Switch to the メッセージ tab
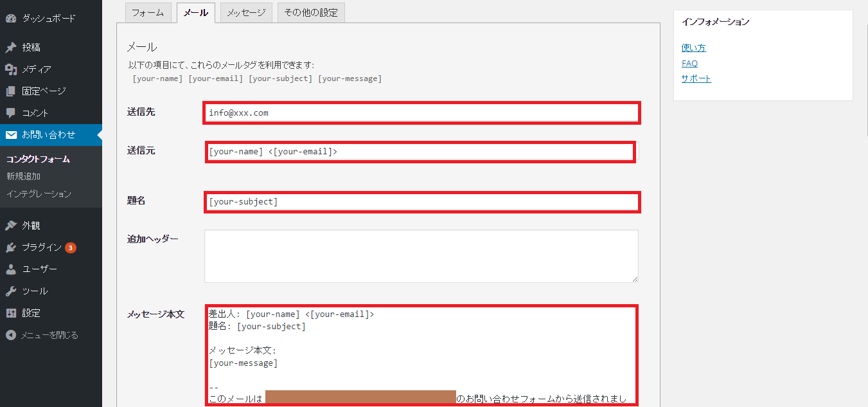Screen dimensions: 868x407 coord(246,12)
